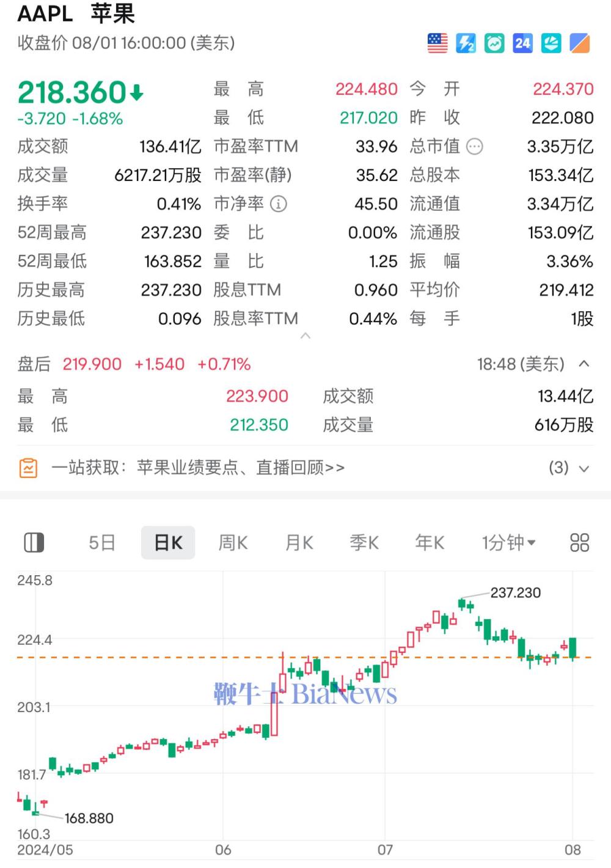Open the alarm clock price alert icon
Image resolution: width=611 pixels, height=868 pixels.
point(494,43)
